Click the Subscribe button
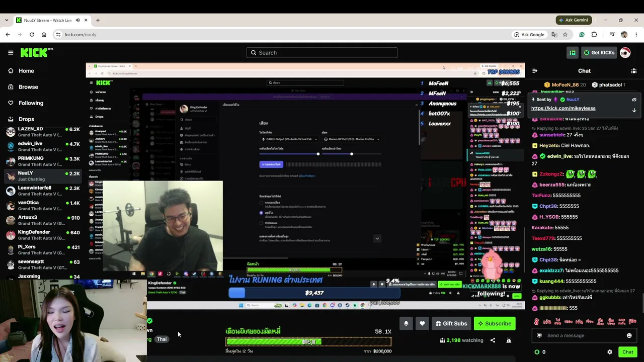The image size is (644, 362). click(495, 323)
